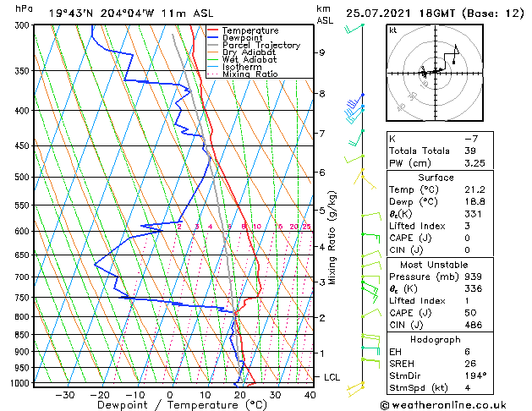The width and height of the screenshot is (532, 411).
Task: Click the Most Unstable section header
Action: (x=434, y=265)
